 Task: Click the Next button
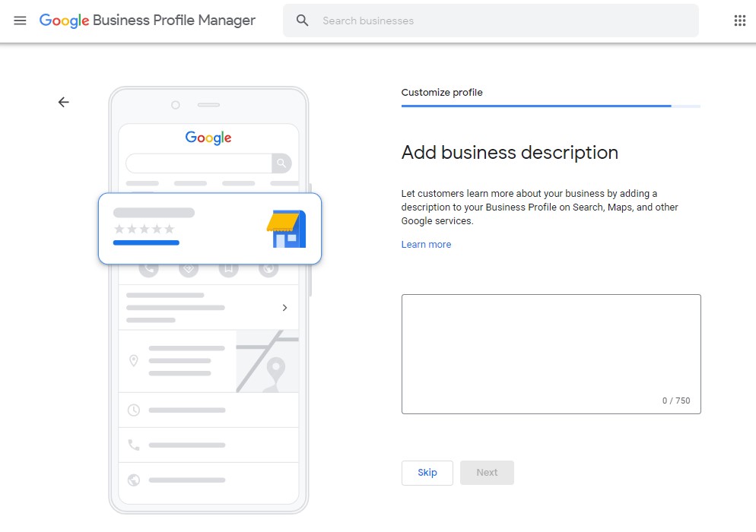(487, 473)
